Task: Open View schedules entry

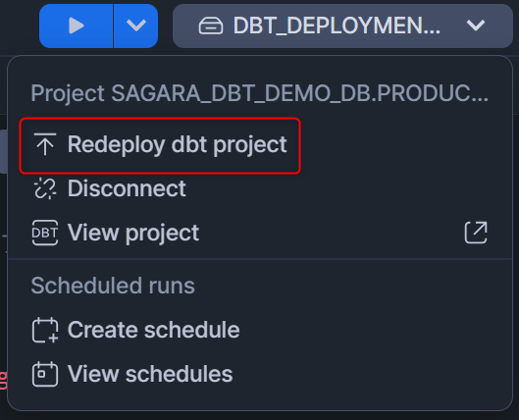Action: (x=259, y=374)
